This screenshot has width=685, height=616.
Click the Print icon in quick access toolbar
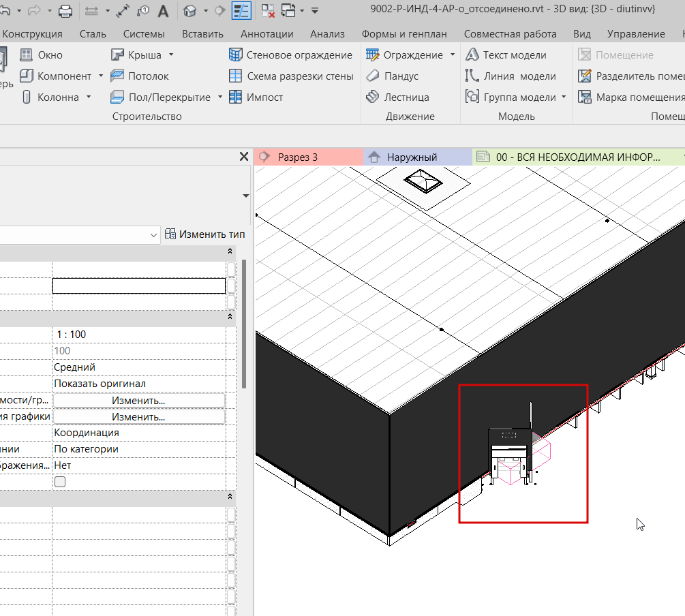coord(65,11)
